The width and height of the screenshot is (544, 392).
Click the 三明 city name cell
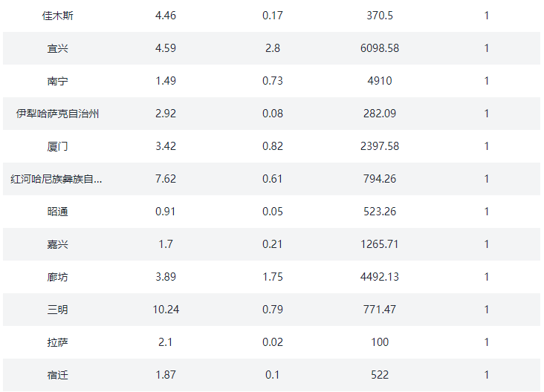pos(57,310)
